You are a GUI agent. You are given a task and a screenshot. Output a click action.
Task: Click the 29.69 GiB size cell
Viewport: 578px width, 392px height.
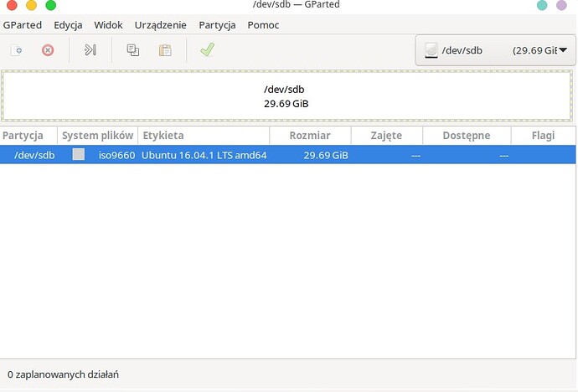tap(326, 155)
